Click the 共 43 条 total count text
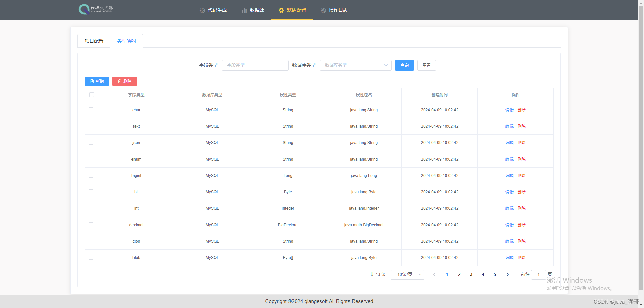This screenshot has width=644, height=308. click(378, 275)
